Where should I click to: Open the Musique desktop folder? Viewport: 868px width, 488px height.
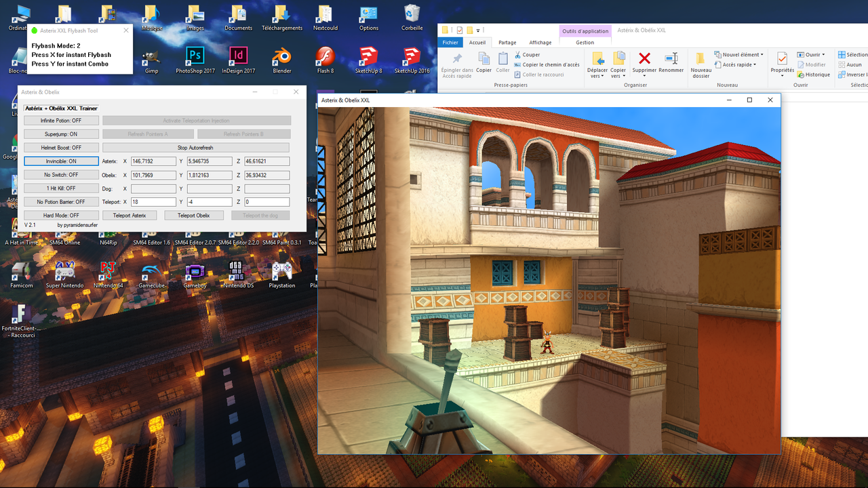[x=152, y=18]
